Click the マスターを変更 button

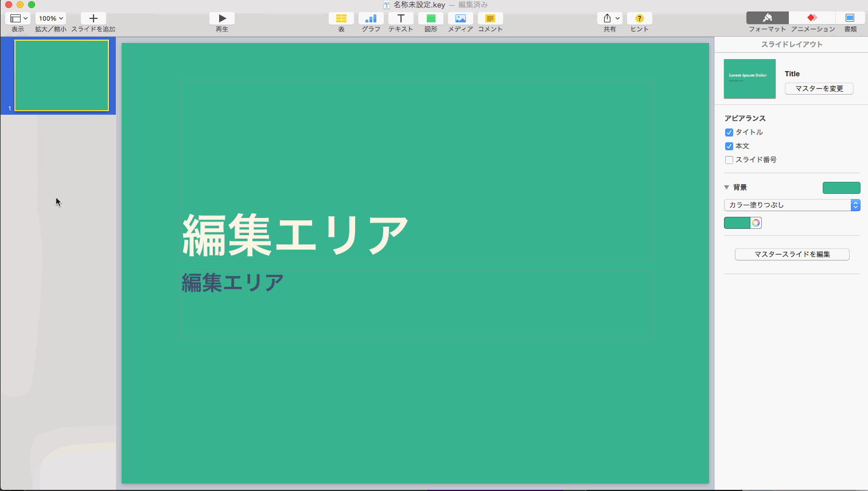click(x=819, y=88)
